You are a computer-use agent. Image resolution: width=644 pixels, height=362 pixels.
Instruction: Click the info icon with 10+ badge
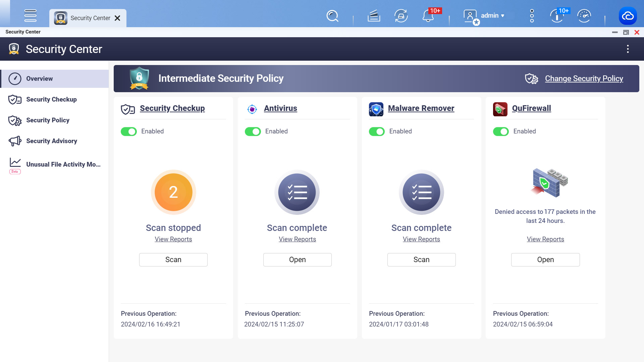click(x=557, y=16)
